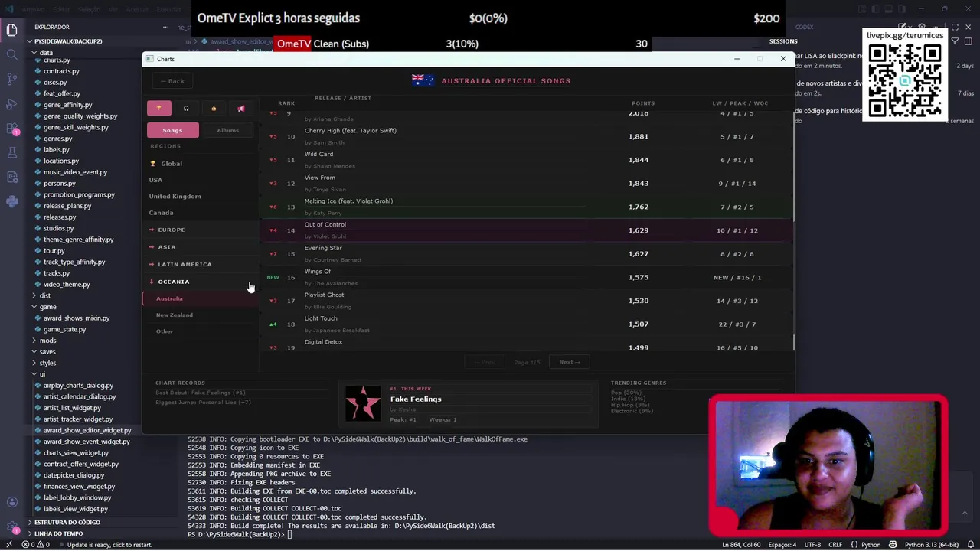Select the 'Wings Of' new entry row
This screenshot has height=551, width=980.
[527, 277]
